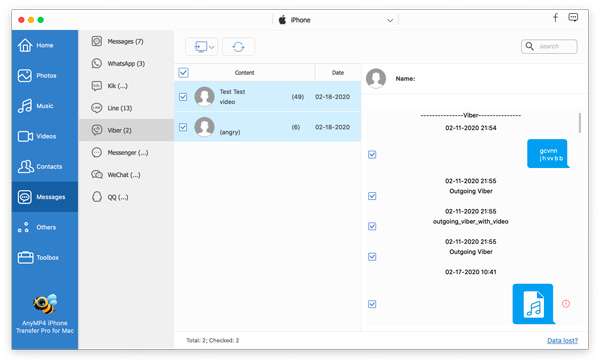Select WeChat category
Screen dimensions: 600x363
[126, 175]
